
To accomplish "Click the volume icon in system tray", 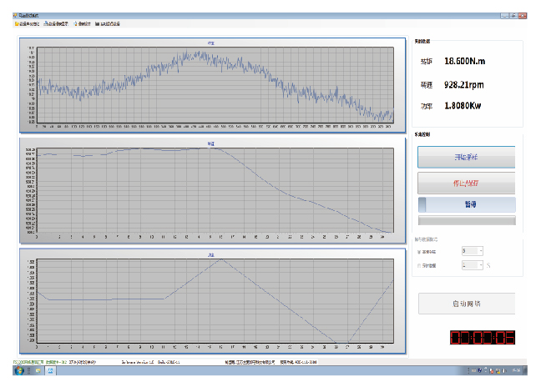I will (x=504, y=370).
